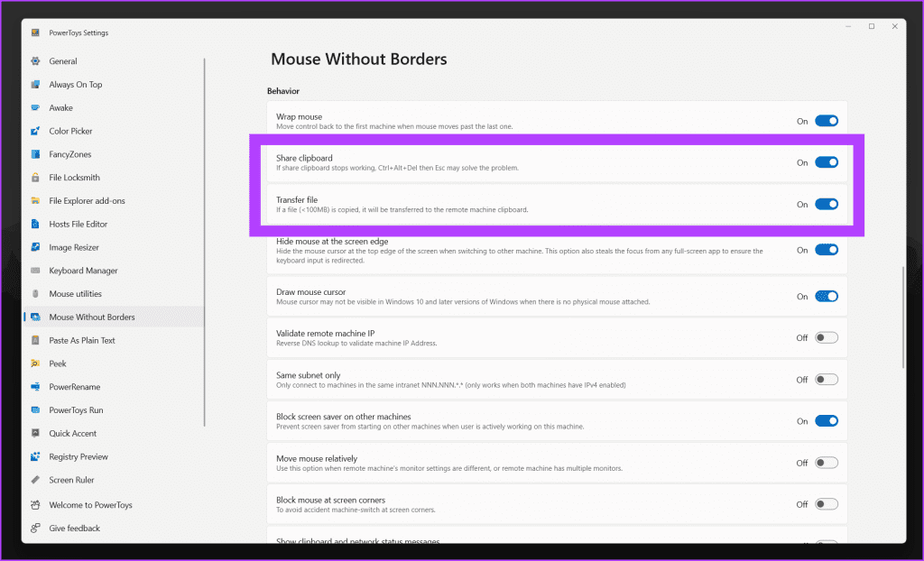
Task: Click the Screen Ruler icon
Action: pyautogui.click(x=35, y=480)
